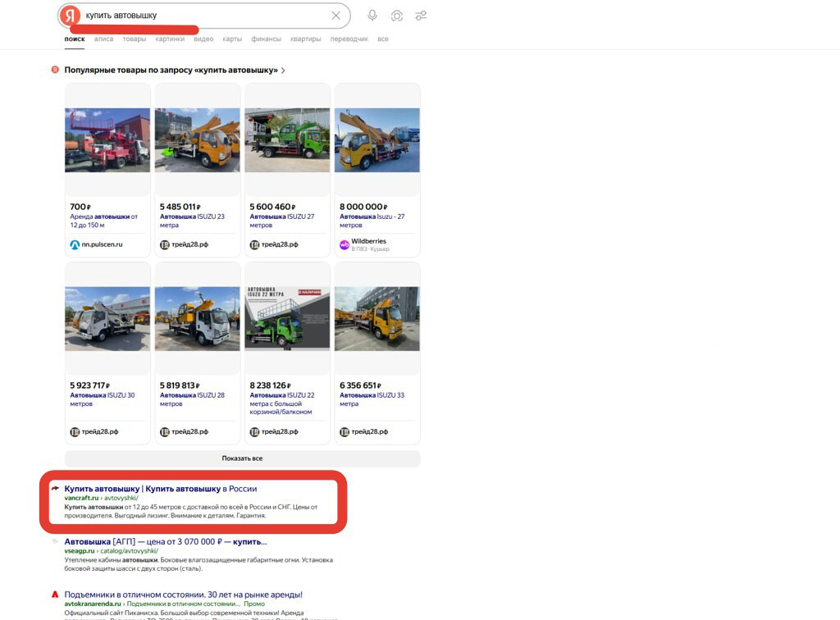Image resolution: width=840 pixels, height=620 pixels.
Task: Click price 5 600 460 ₽
Action: [272, 207]
